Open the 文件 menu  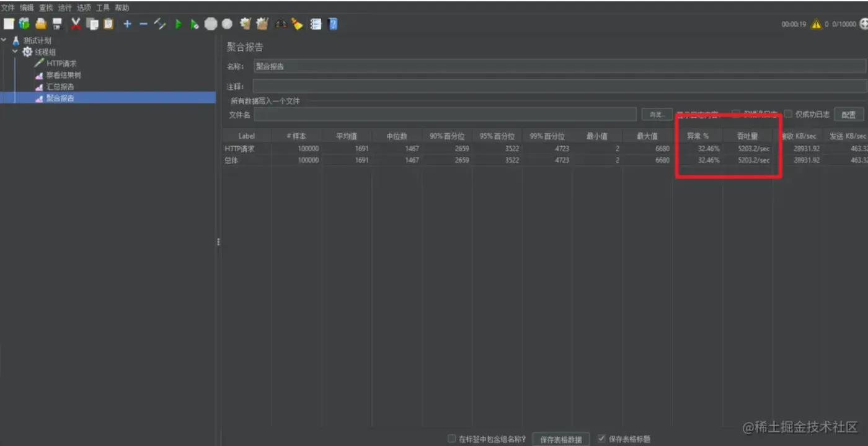click(7, 8)
